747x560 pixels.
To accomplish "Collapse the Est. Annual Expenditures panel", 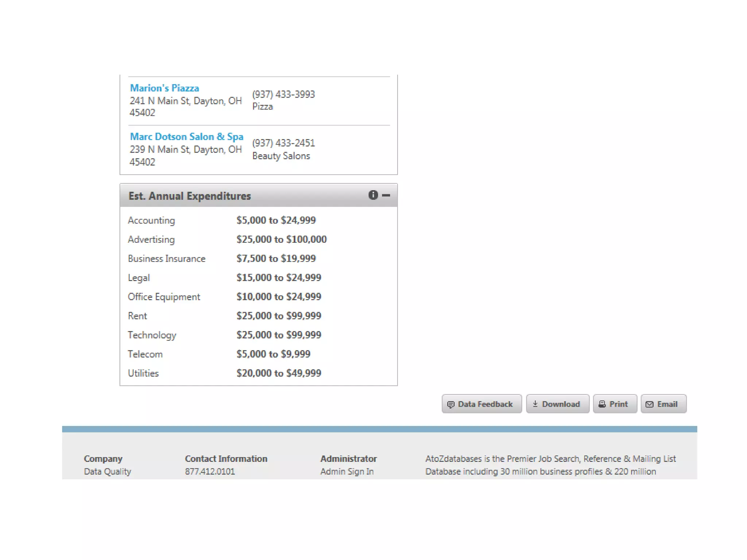I will click(386, 195).
